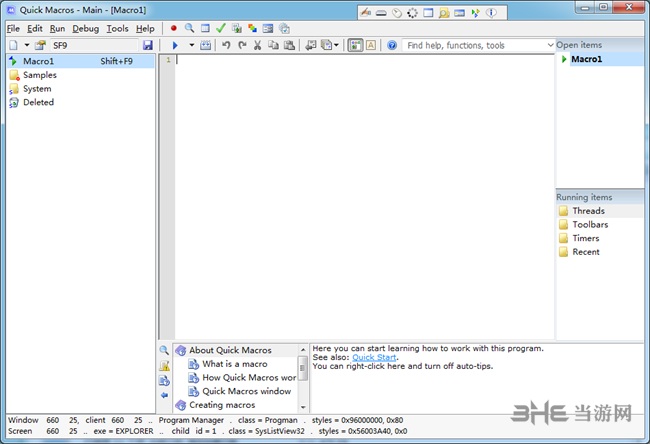Click the Redo arrow icon
This screenshot has height=444, width=650.
click(241, 46)
